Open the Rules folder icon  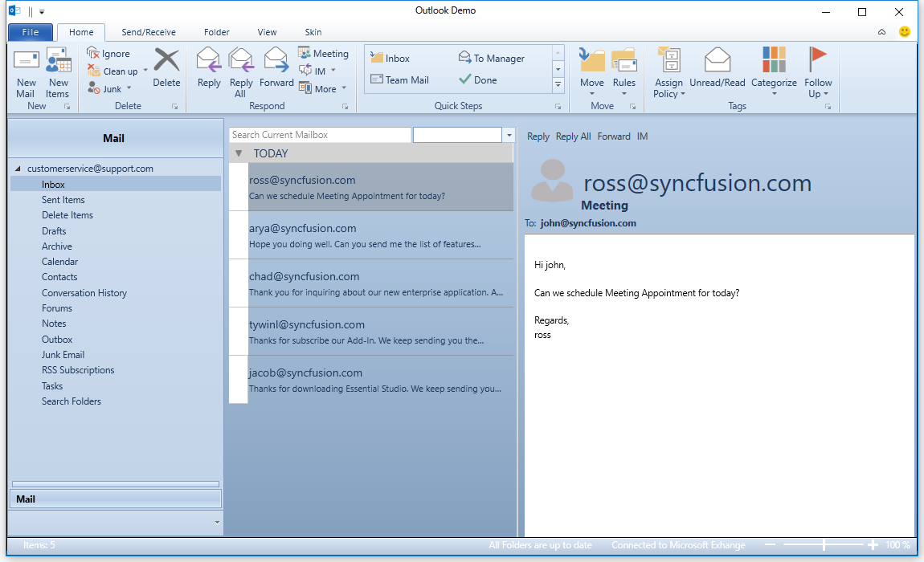(623, 61)
